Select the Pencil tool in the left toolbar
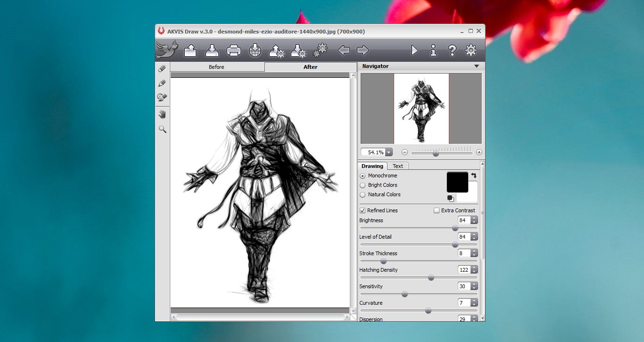 click(x=163, y=83)
